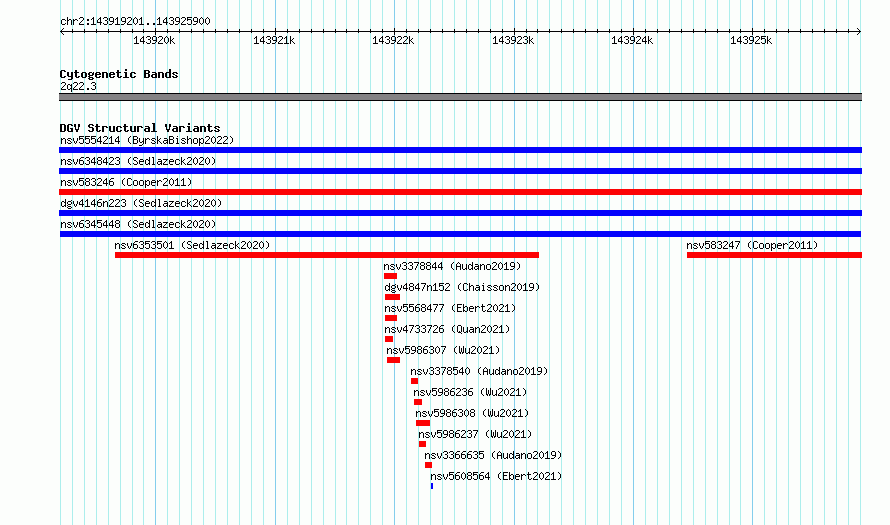Image resolution: width=890 pixels, height=525 pixels.
Task: Select the nsv4733726 red variant block
Action: (389, 339)
